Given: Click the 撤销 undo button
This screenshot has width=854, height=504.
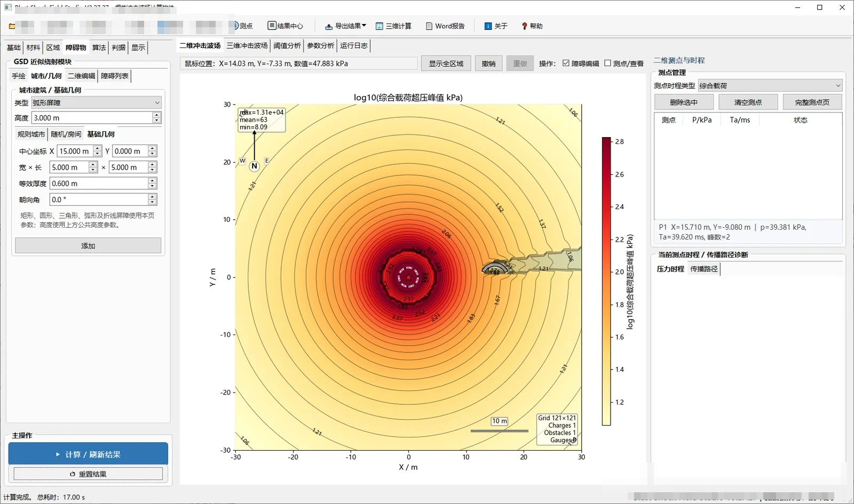Looking at the screenshot, I should coord(488,63).
